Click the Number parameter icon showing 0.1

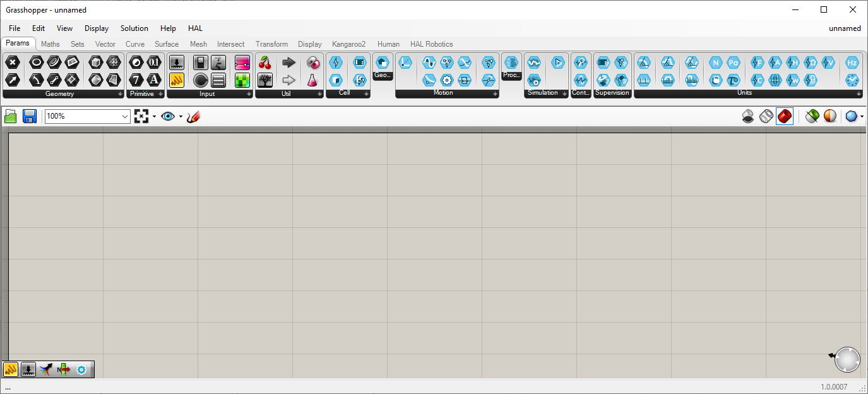tap(154, 62)
